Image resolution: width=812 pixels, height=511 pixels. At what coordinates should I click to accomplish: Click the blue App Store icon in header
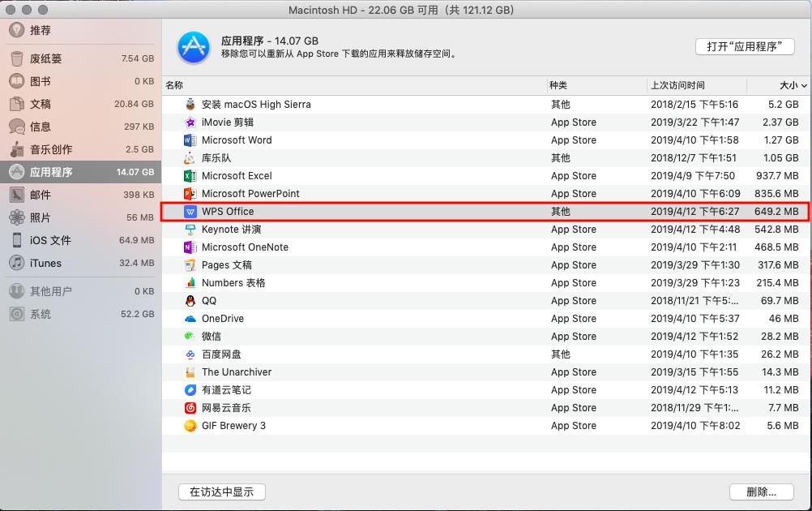coord(194,46)
